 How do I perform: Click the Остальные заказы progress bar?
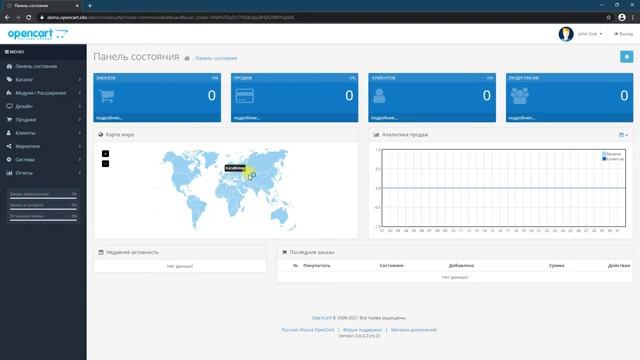(43, 220)
